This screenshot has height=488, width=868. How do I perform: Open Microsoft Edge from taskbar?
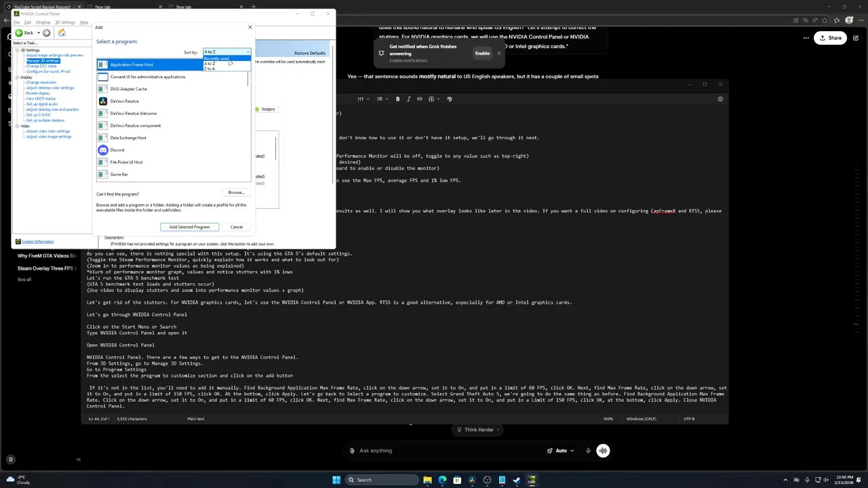coord(442,480)
